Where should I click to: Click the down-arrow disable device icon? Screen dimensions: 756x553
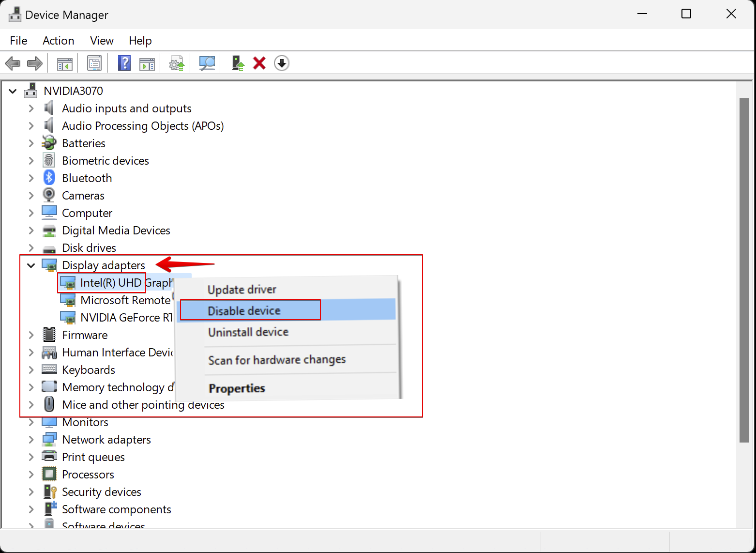tap(282, 63)
